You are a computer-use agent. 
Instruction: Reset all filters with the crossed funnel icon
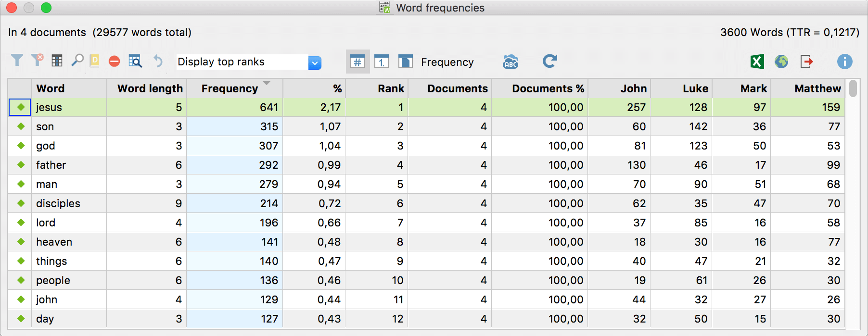pos(37,60)
